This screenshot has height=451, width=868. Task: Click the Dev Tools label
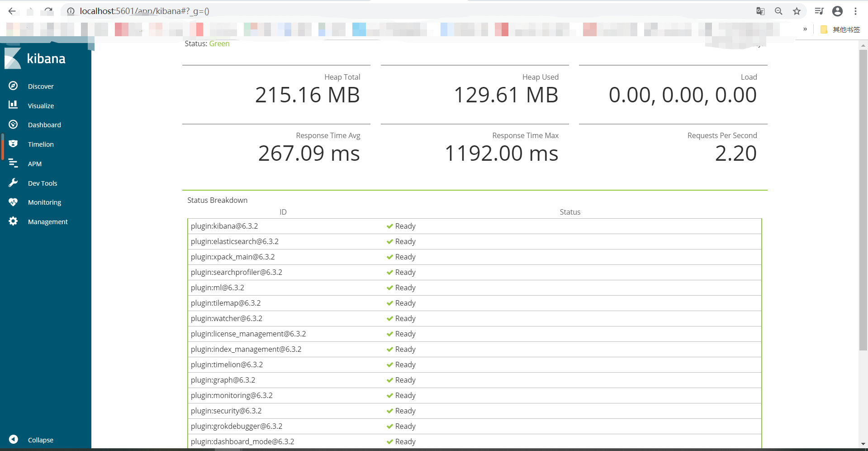[x=43, y=183]
